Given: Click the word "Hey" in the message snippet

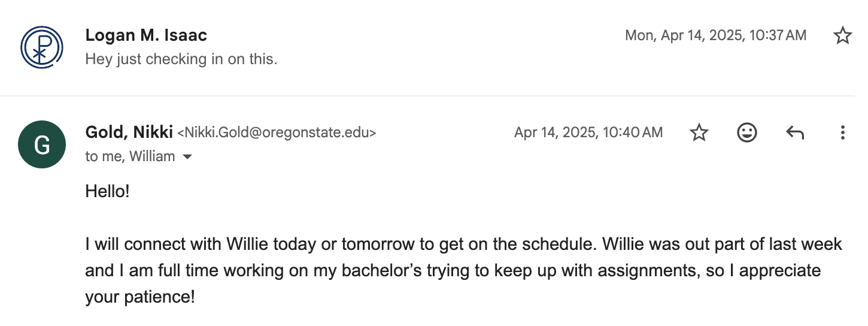Looking at the screenshot, I should point(98,59).
